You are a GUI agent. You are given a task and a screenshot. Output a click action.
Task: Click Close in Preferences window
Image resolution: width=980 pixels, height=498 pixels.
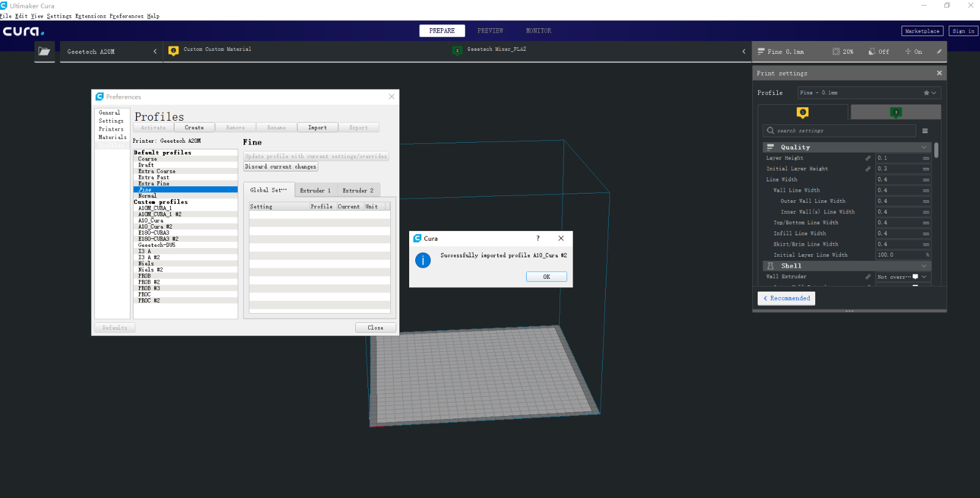coord(375,328)
